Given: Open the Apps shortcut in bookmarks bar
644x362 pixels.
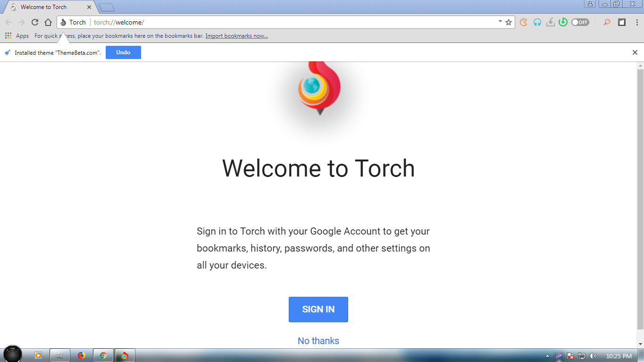Looking at the screenshot, I should [17, 36].
